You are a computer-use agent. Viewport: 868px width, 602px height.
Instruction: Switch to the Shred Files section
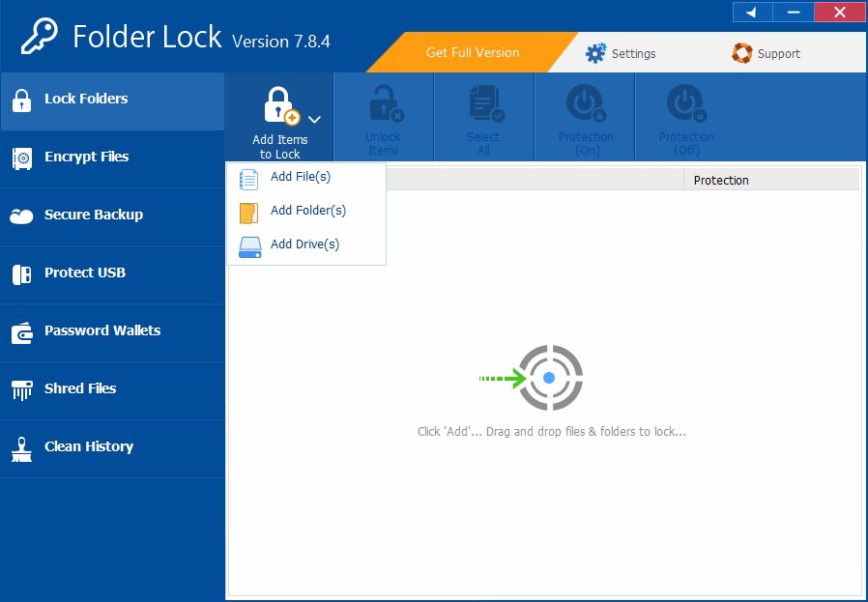(x=112, y=390)
